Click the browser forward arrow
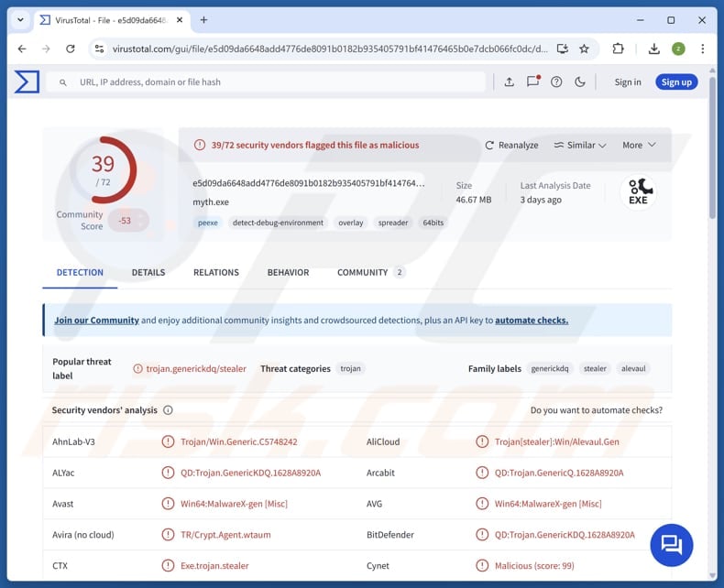Image resolution: width=724 pixels, height=588 pixels. click(x=46, y=49)
